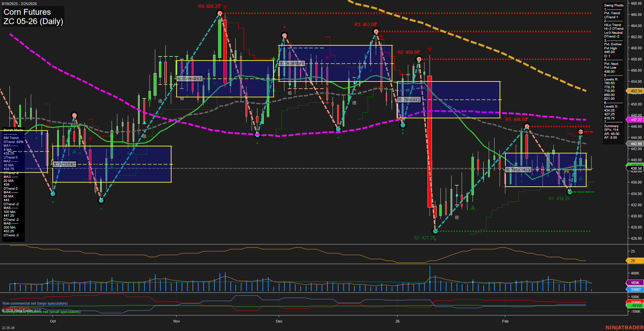
Task: Open the ZC 05-26 instrument selector
Action: pyautogui.click(x=8, y=327)
